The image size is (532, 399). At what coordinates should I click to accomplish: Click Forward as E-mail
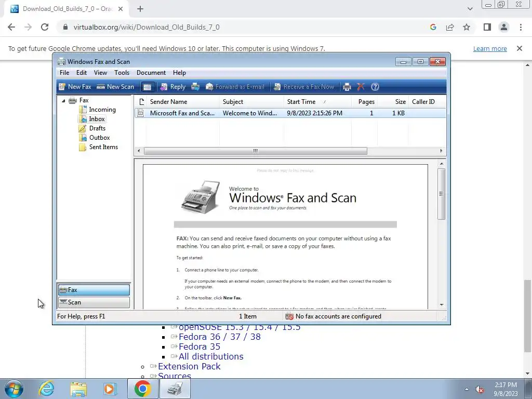[235, 87]
